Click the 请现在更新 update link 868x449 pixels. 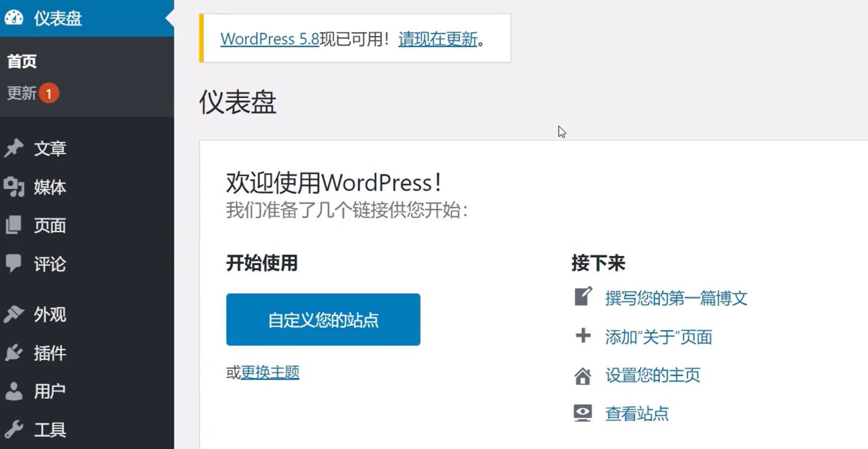[438, 39]
